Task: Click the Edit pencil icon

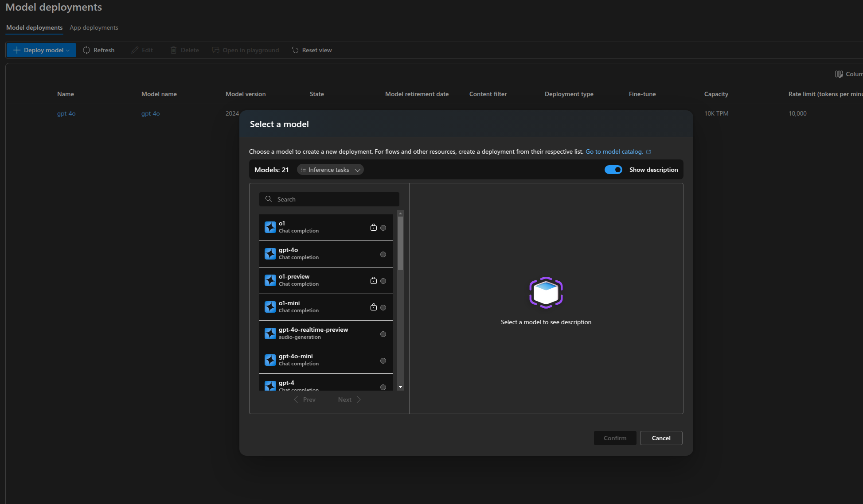Action: (x=135, y=50)
